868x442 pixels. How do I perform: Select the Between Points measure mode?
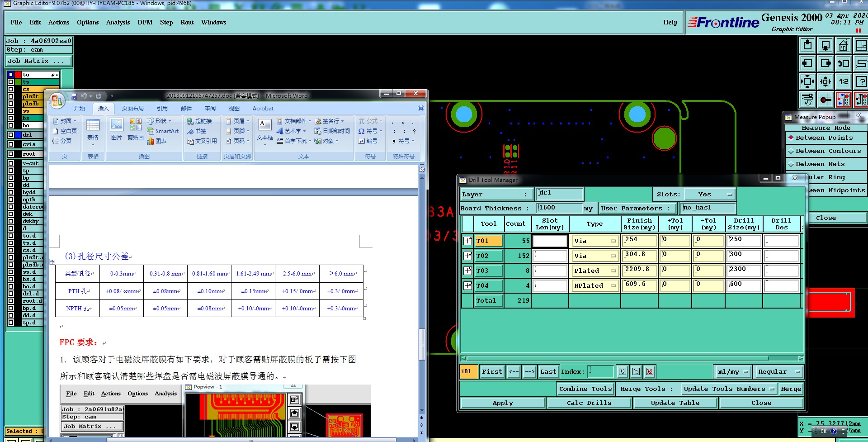[826, 138]
